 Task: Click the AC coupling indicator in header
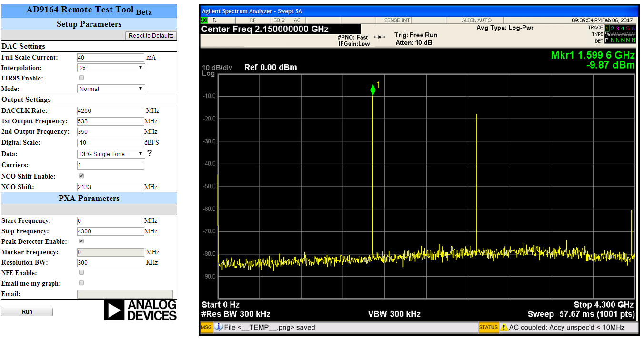point(297,20)
